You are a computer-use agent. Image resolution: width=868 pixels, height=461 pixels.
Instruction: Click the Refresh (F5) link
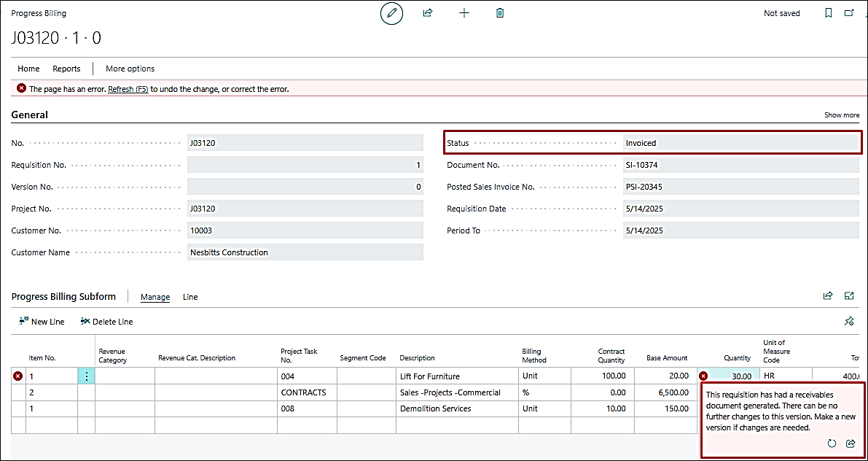128,89
